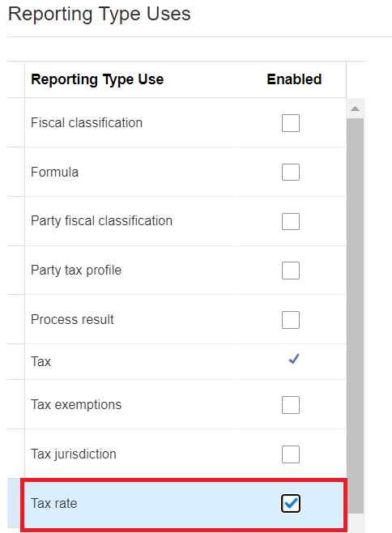Enable the Fiscal classification checkbox

coord(290,123)
